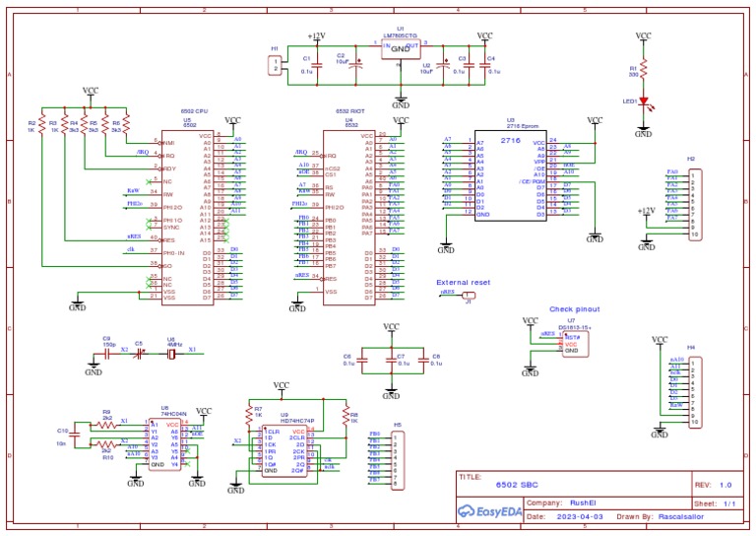The image size is (756, 536).
Task: Select the "2716 Eprom" name label
Action: coord(522,126)
